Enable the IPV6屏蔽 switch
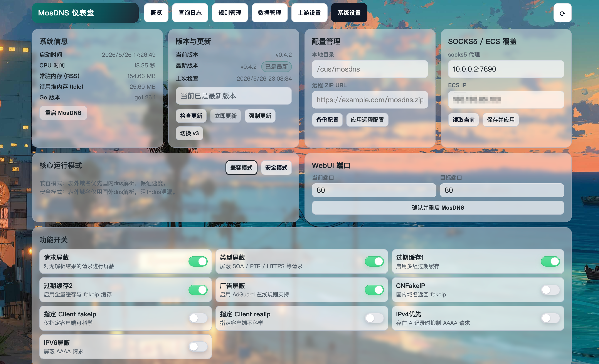The image size is (599, 364). click(x=198, y=347)
